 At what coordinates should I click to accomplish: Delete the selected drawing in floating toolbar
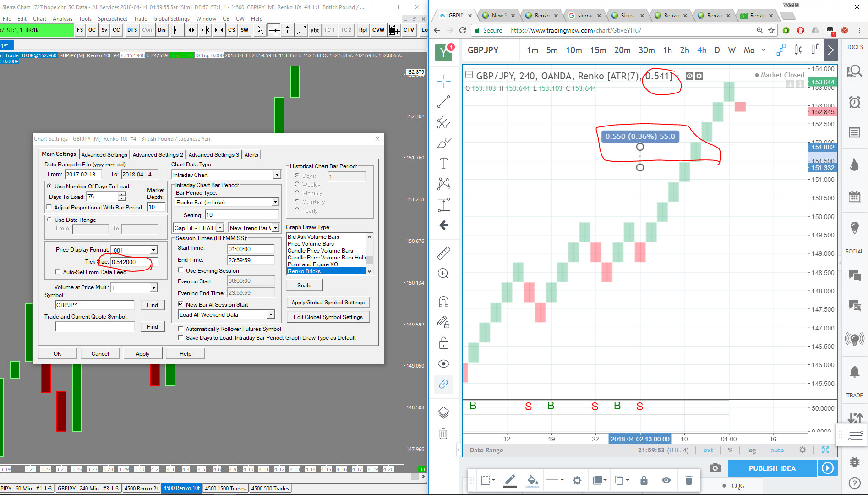(688, 480)
